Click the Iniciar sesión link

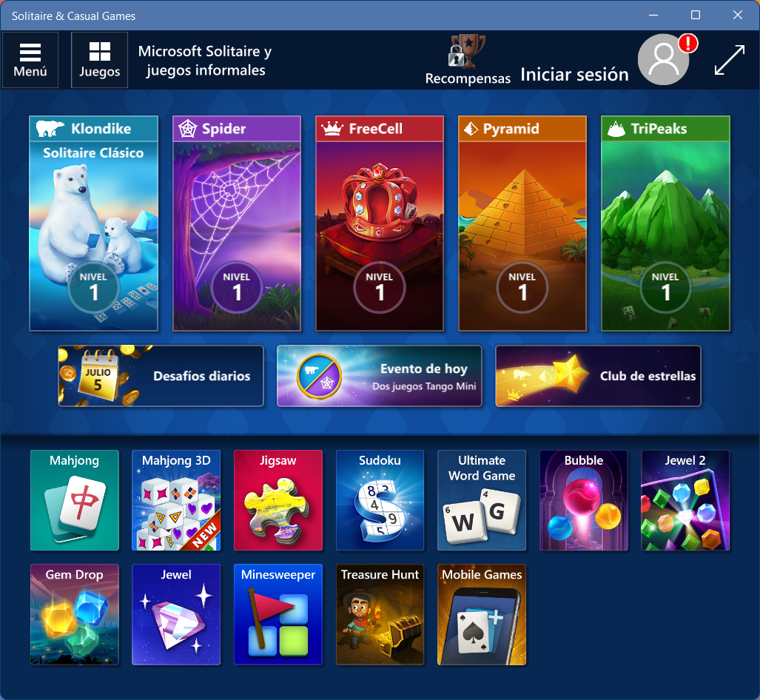click(574, 74)
